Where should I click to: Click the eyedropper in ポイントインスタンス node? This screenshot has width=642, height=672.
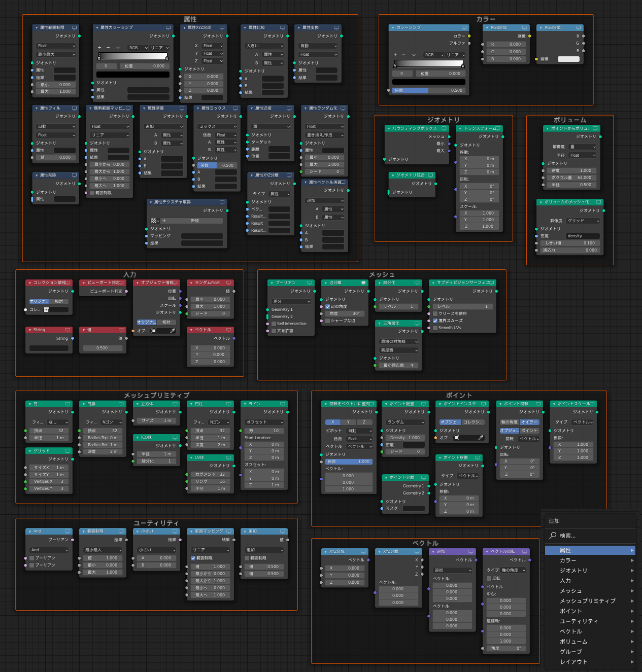(x=481, y=437)
